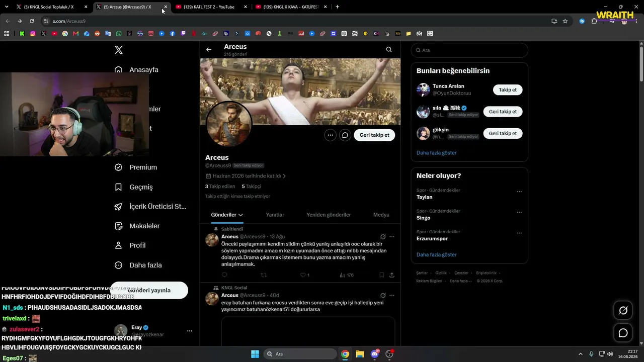
Task: Click the Windows taskbar search box
Action: click(300, 354)
